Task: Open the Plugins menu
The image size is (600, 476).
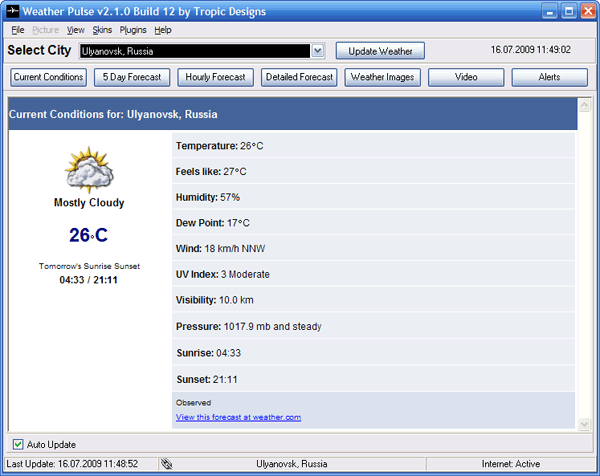Action: click(x=133, y=30)
